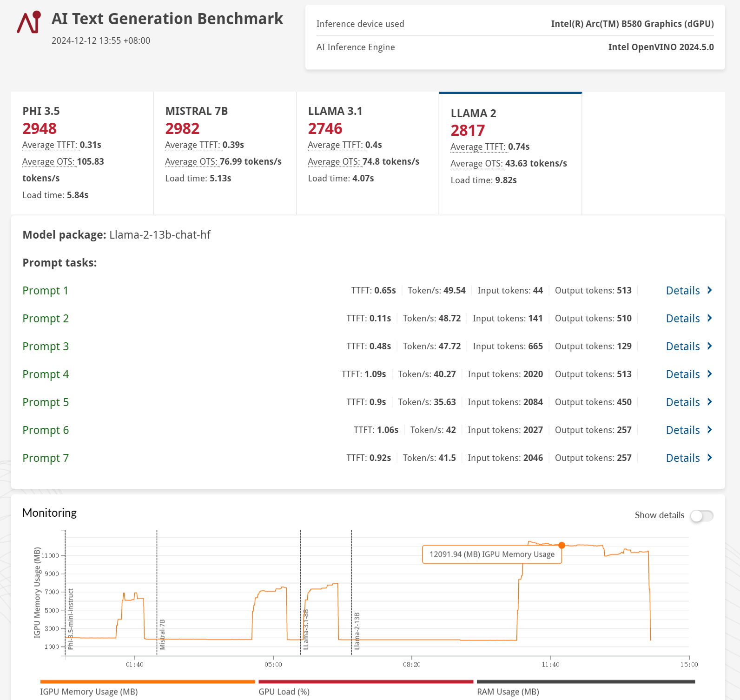Screen dimensions: 740x700
Task: Click the Average TTFT label under PHI 3.5
Action: click(50, 145)
